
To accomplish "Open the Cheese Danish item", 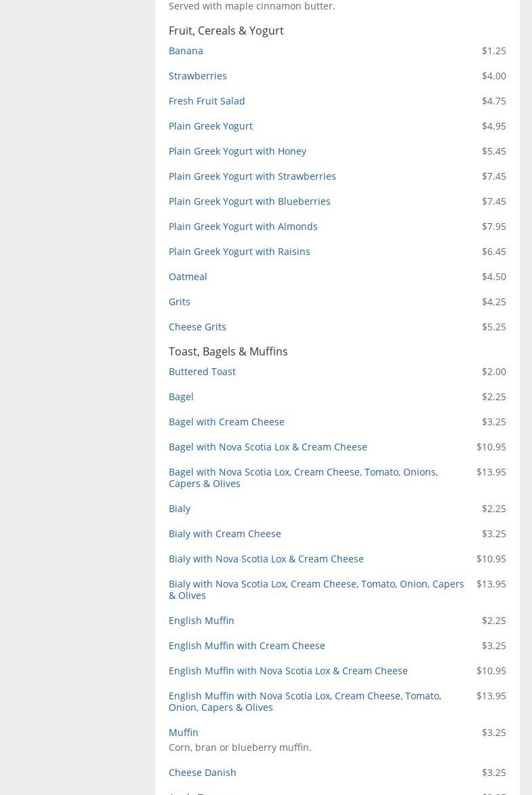I will point(202,773).
